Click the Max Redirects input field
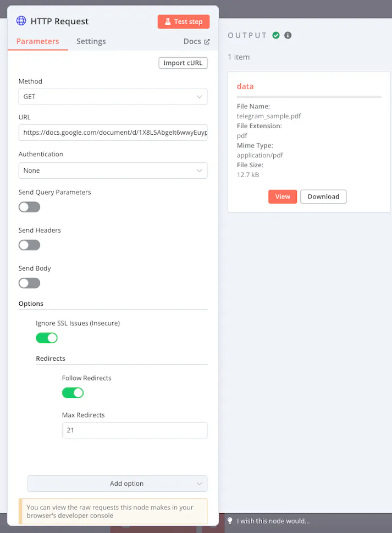Image resolution: width=392 pixels, height=533 pixels. (x=134, y=430)
